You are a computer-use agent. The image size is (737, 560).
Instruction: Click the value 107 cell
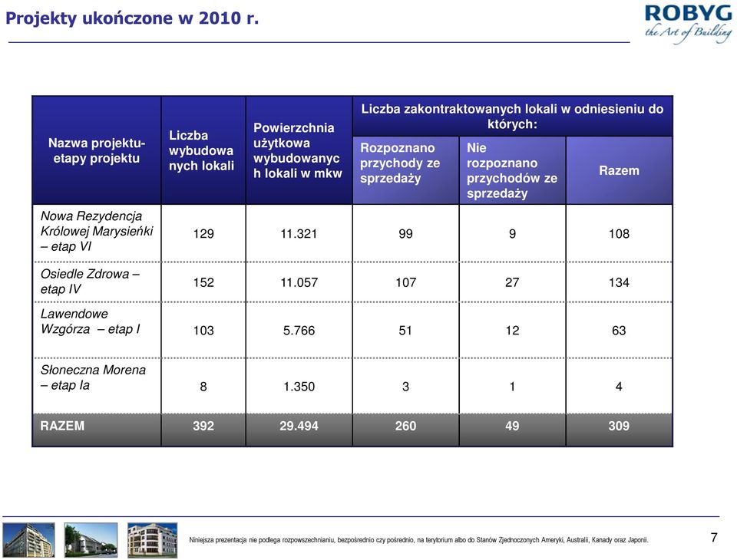[x=405, y=282]
